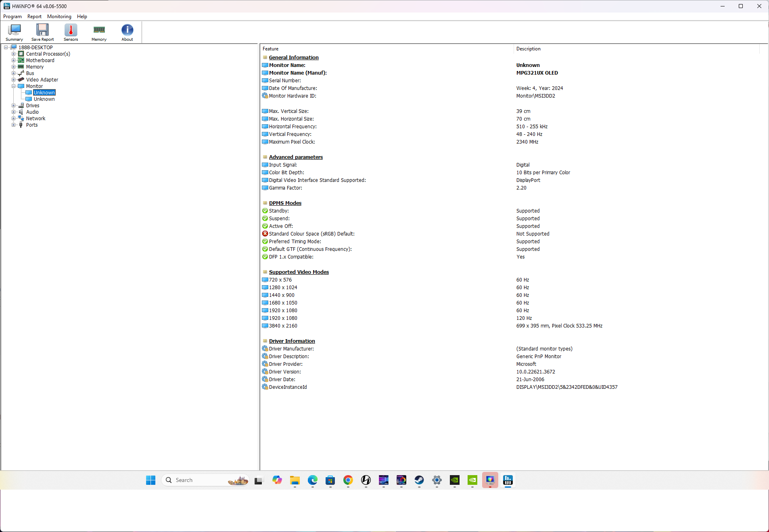Select the Drives tree item
Viewport: 769px width, 532px height.
point(33,106)
